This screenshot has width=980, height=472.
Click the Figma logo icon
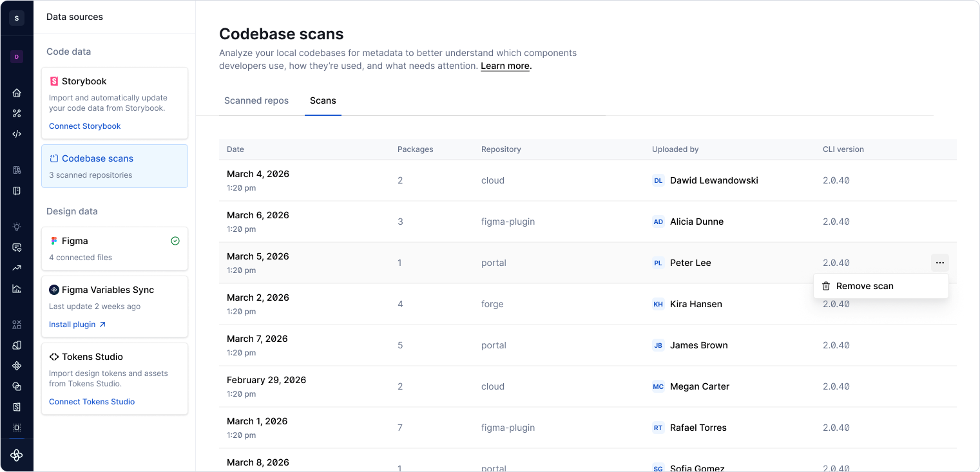54,241
